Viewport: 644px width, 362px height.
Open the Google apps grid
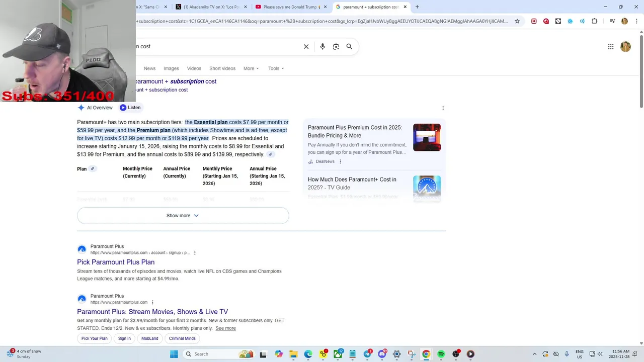coord(611,47)
